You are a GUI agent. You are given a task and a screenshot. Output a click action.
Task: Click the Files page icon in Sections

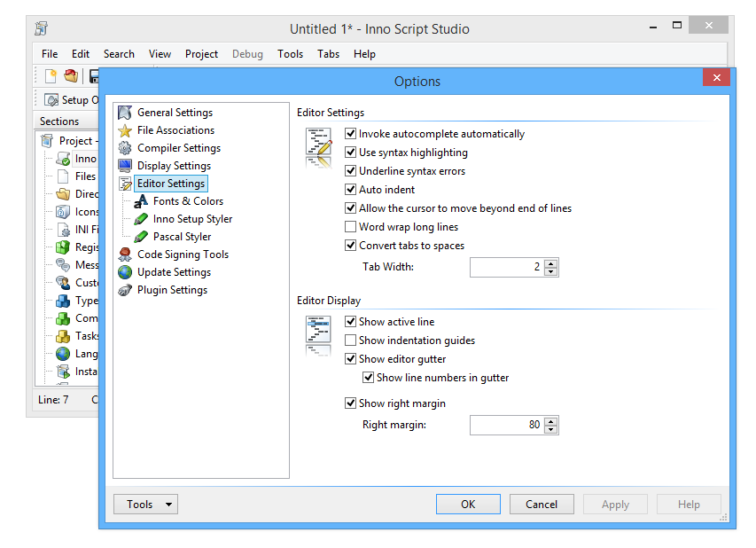[x=63, y=176]
